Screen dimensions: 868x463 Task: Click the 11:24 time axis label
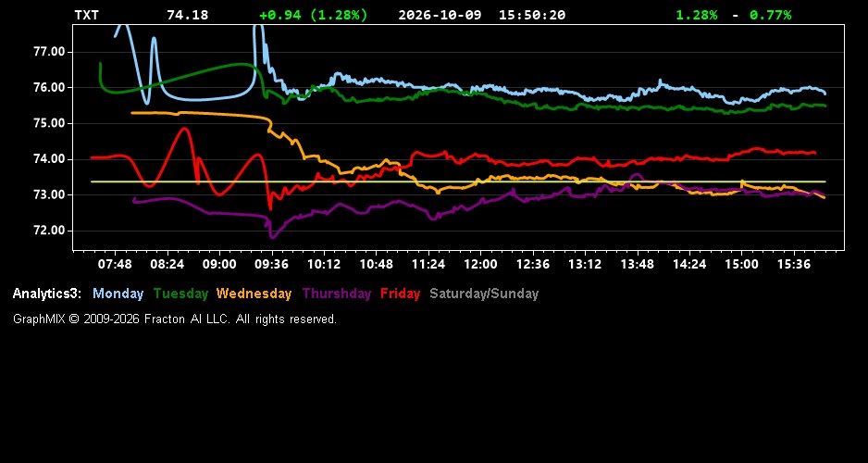click(x=428, y=265)
